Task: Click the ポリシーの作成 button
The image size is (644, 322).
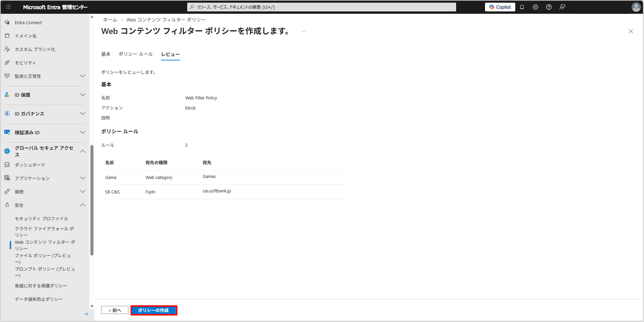Action: [x=154, y=310]
